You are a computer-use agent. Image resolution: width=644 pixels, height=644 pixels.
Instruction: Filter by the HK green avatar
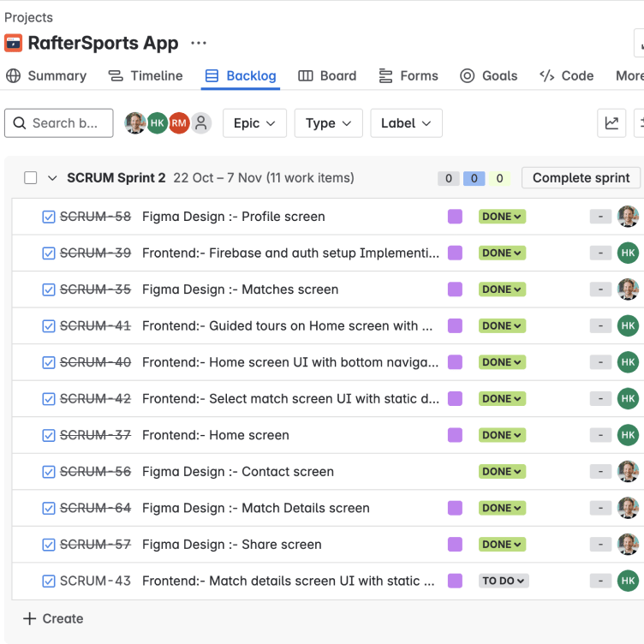158,123
